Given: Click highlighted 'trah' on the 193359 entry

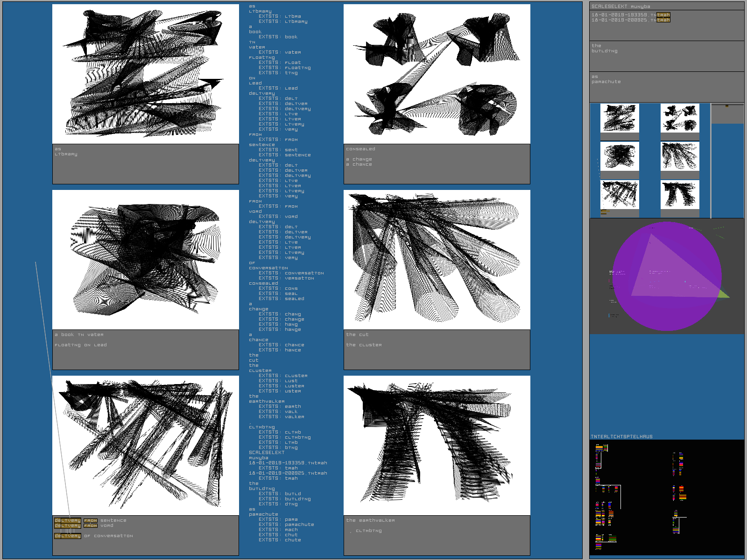Looking at the screenshot, I should point(663,15).
